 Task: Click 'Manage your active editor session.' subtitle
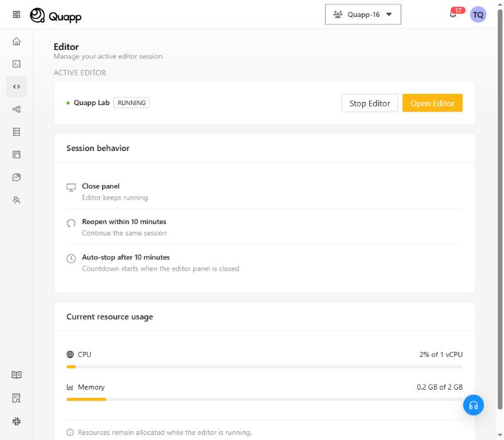click(108, 56)
